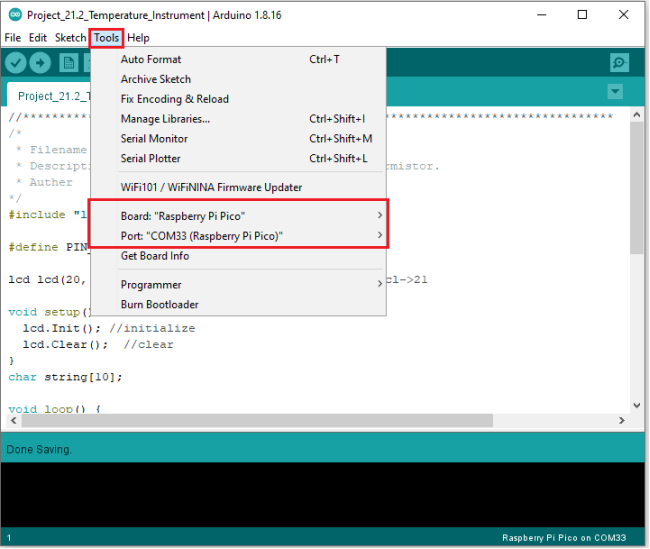Open WiFi101 / WiFiNINA Firmware Updater
This screenshot has width=650, height=549.
tap(238, 187)
